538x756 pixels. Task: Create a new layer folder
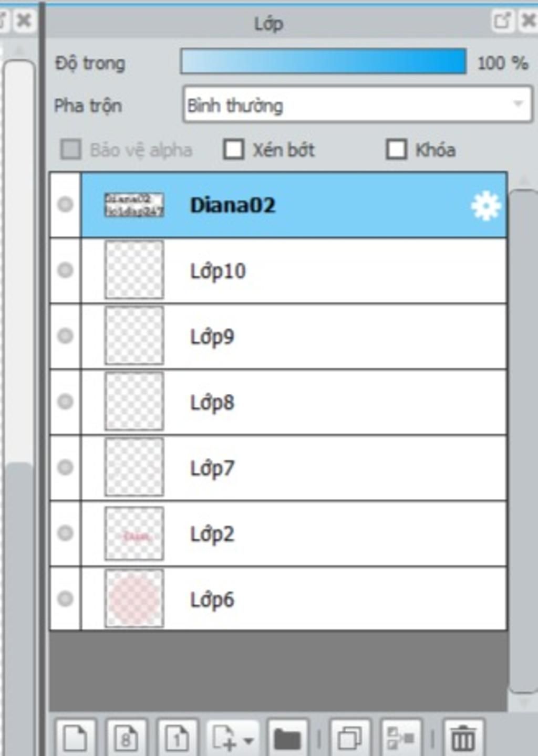click(287, 738)
